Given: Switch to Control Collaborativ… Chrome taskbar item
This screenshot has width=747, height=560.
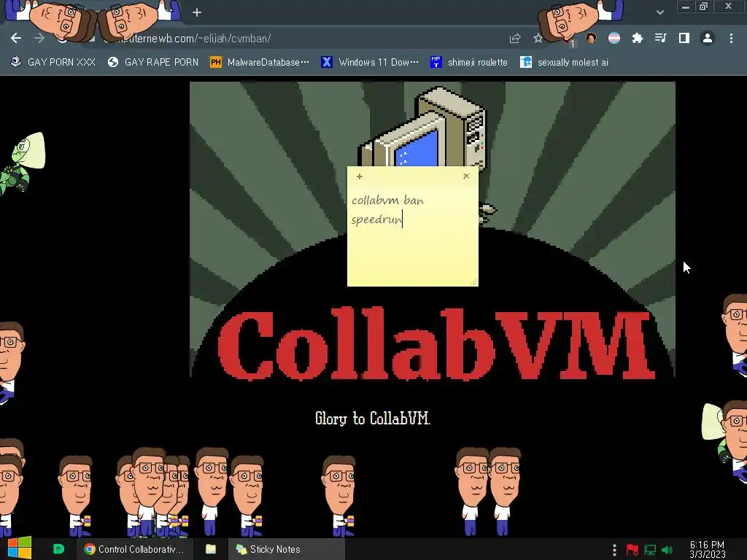Looking at the screenshot, I should [134, 550].
